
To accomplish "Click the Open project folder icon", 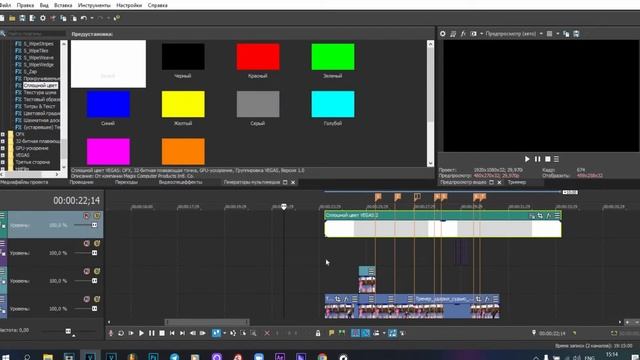I will click(12, 18).
